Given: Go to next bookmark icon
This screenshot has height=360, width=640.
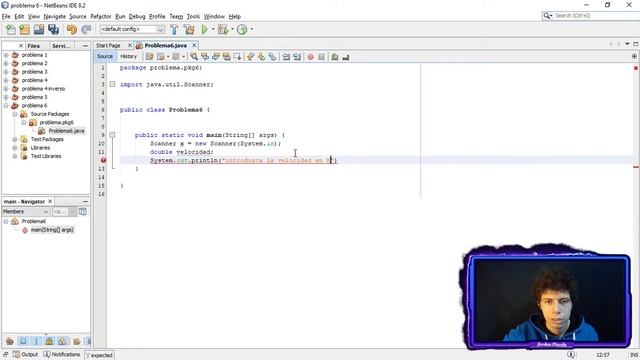Looking at the screenshot, I should 261,57.
